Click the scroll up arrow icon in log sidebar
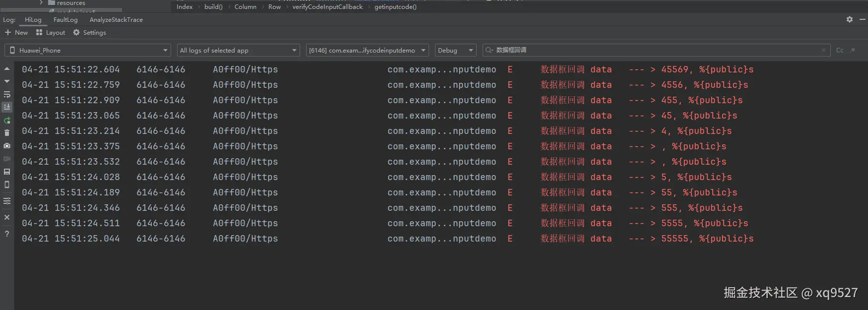The width and height of the screenshot is (868, 310). pyautogui.click(x=7, y=69)
